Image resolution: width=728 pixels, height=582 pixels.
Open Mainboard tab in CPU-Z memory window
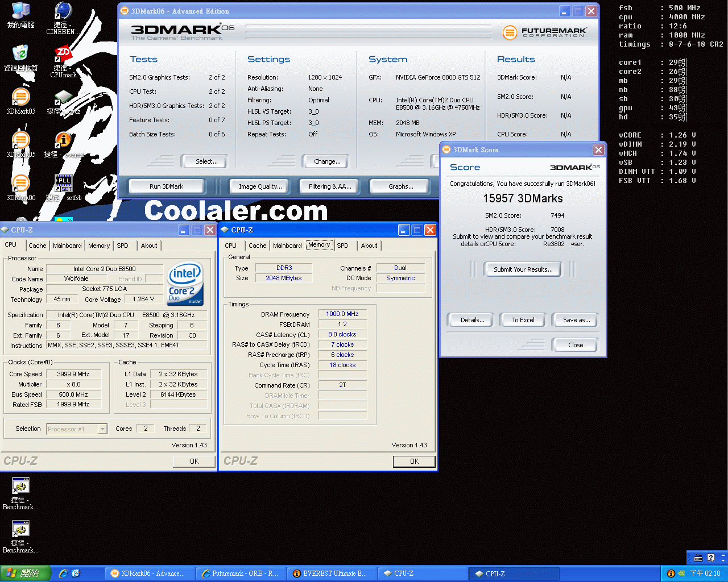(x=287, y=246)
